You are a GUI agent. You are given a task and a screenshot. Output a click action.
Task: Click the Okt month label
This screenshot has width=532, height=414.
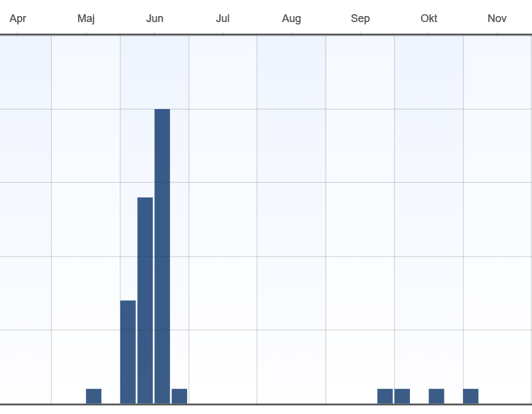click(429, 18)
